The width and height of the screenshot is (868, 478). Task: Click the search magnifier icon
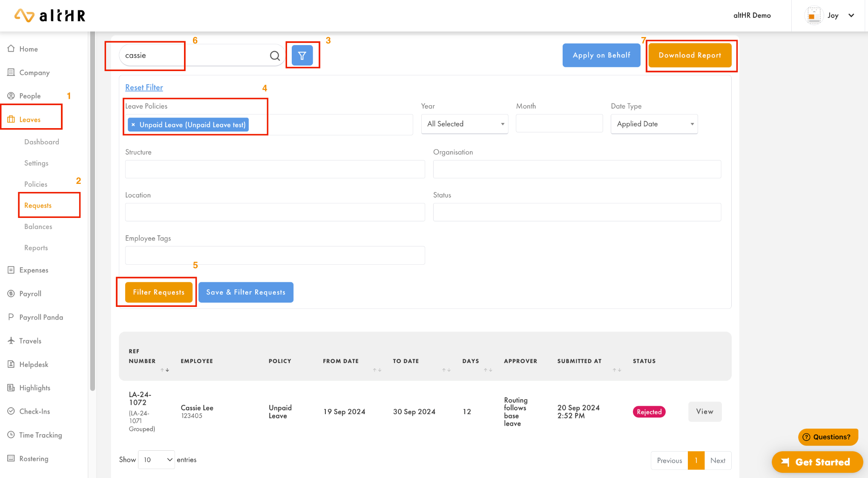tap(275, 55)
